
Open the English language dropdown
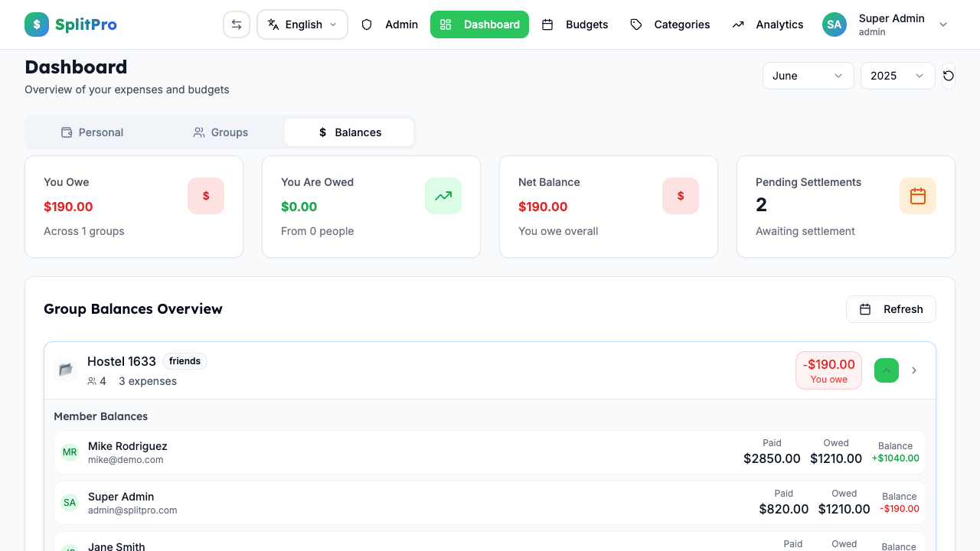pos(302,24)
